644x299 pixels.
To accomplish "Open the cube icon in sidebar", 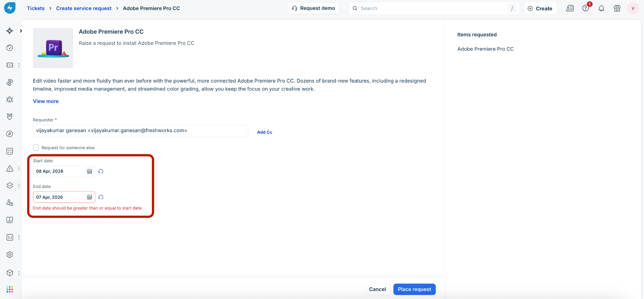I will tap(10, 273).
